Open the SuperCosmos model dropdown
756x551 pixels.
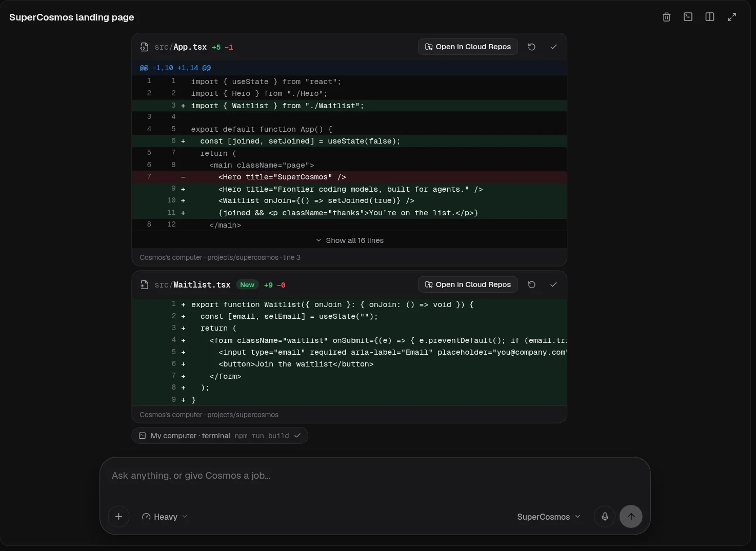tap(549, 517)
